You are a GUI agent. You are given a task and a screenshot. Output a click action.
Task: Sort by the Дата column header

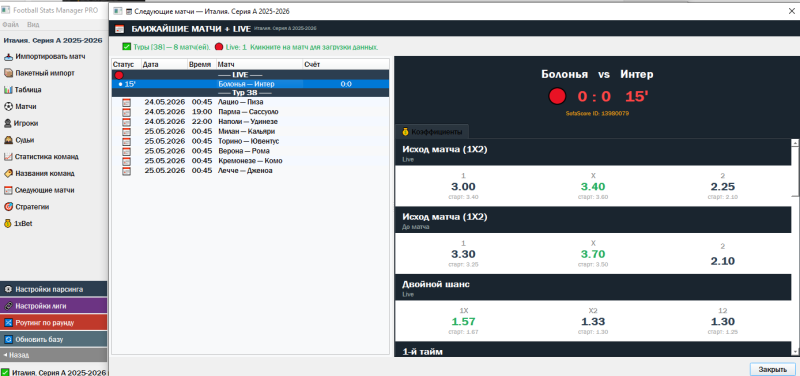164,65
